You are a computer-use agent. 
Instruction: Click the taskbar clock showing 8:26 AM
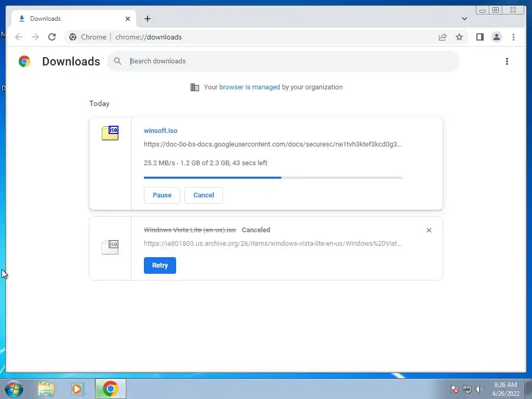[x=506, y=389]
